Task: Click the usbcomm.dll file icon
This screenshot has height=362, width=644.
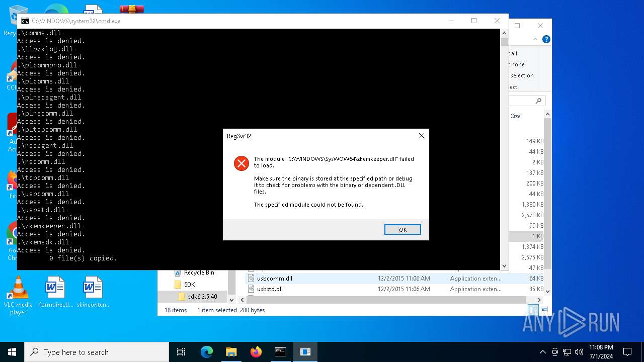Action: [252, 278]
